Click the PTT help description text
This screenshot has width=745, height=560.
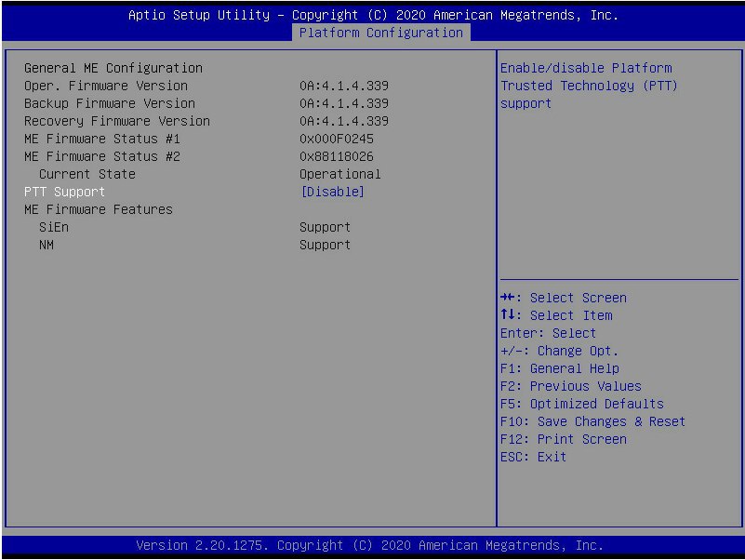point(589,86)
